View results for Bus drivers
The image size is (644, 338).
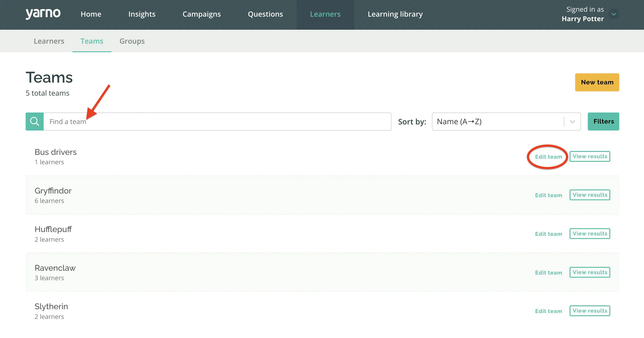point(590,156)
